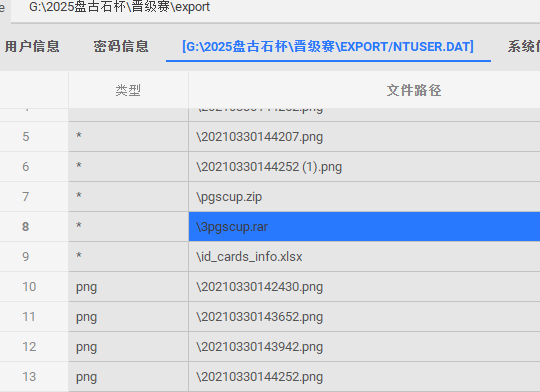Click the highlighted \3pgscup.rar row
Screen dimensions: 540x392
pyautogui.click(x=364, y=227)
